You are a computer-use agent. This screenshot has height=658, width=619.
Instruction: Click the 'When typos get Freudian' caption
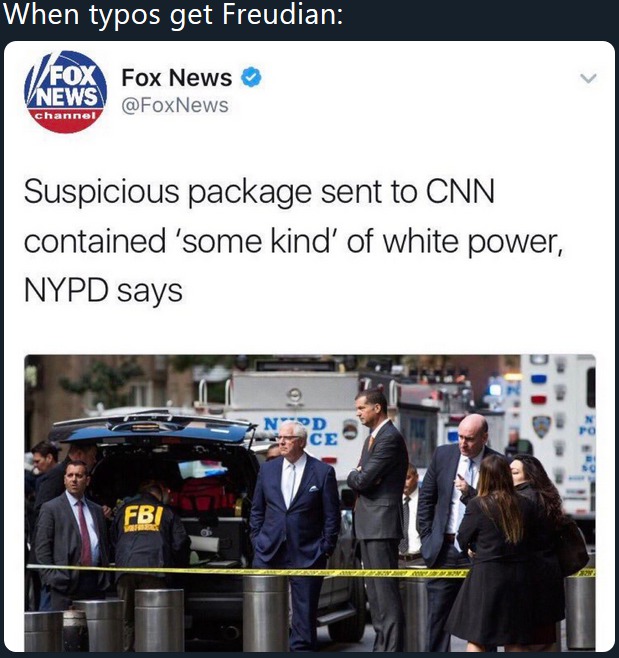pyautogui.click(x=173, y=16)
